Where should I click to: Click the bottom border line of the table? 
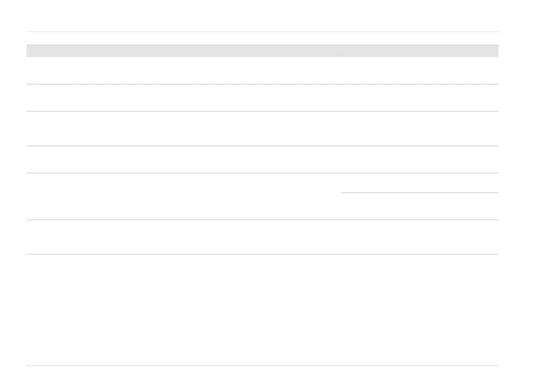[262, 365]
